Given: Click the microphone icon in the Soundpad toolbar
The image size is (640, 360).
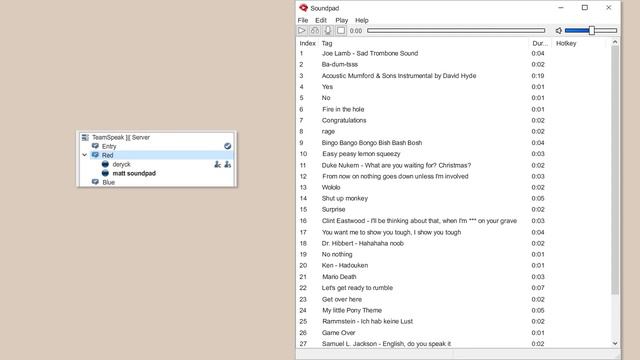Looking at the screenshot, I should point(328,31).
